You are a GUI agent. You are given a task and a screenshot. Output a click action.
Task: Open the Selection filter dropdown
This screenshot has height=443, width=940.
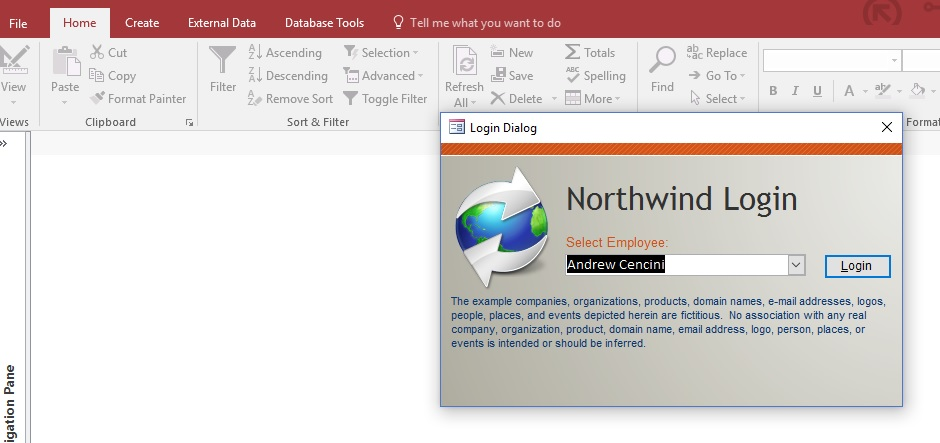pos(381,53)
